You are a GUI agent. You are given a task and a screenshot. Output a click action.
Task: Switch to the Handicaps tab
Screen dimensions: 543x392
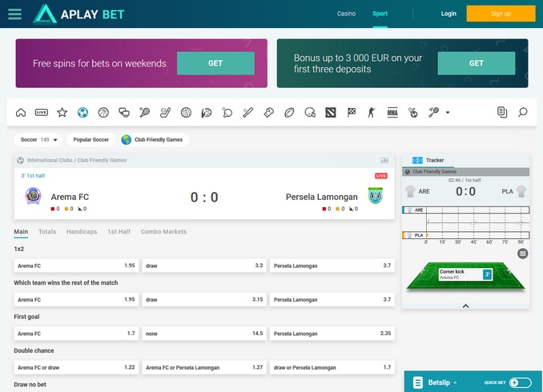[x=82, y=231]
